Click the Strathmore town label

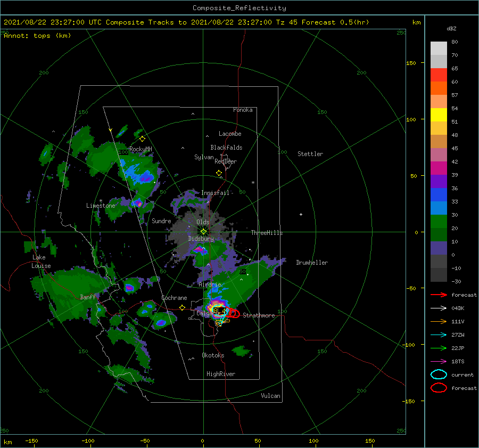(x=259, y=315)
